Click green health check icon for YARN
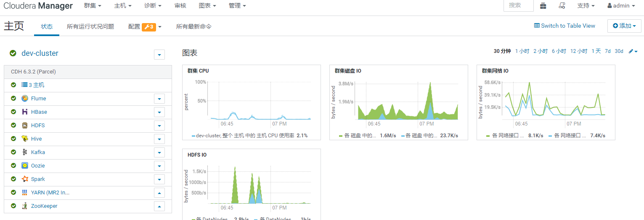This screenshot has width=644, height=220. pyautogui.click(x=13, y=192)
